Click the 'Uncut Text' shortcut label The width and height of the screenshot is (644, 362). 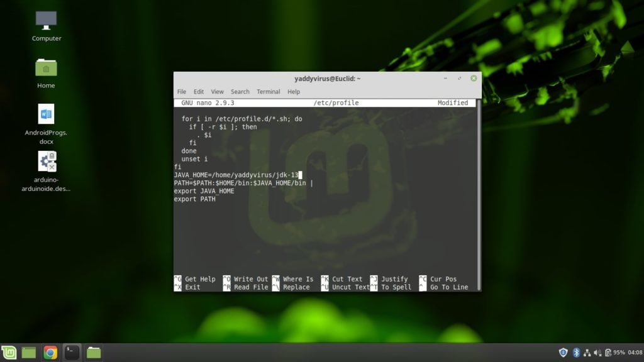coord(351,287)
